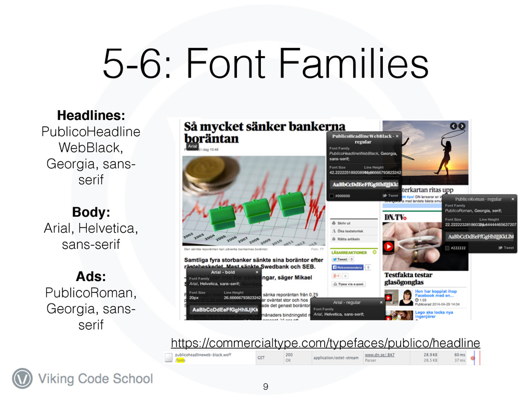Open 'Hon har kopplat ihop Facebook' link
The width and height of the screenshot is (532, 399).
click(436, 294)
